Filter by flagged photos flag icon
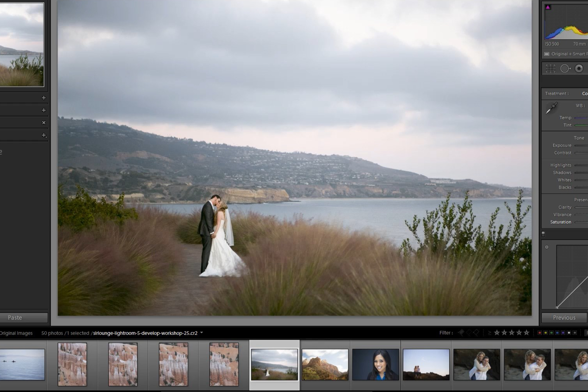The height and width of the screenshot is (392, 588). 461,333
